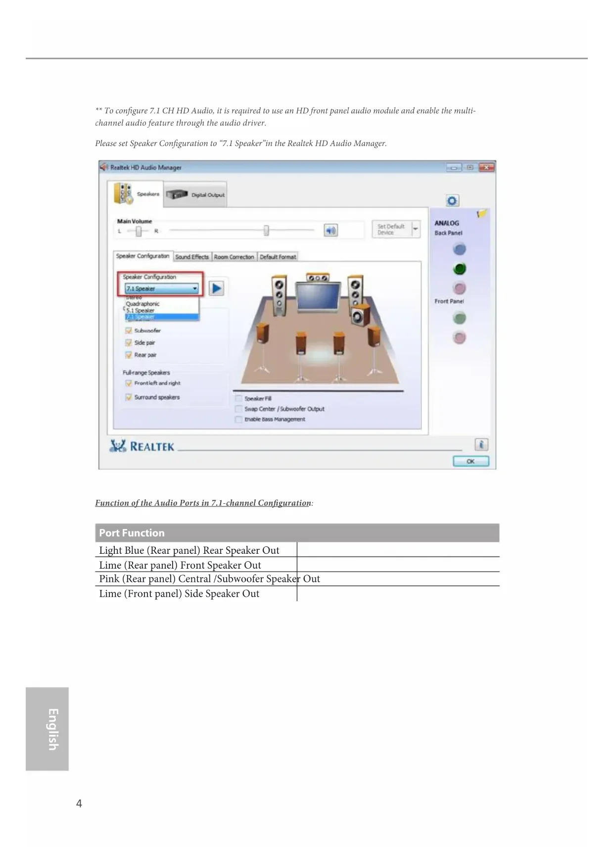The height and width of the screenshot is (868, 614).
Task: Click the blue play test button
Action: (x=216, y=288)
